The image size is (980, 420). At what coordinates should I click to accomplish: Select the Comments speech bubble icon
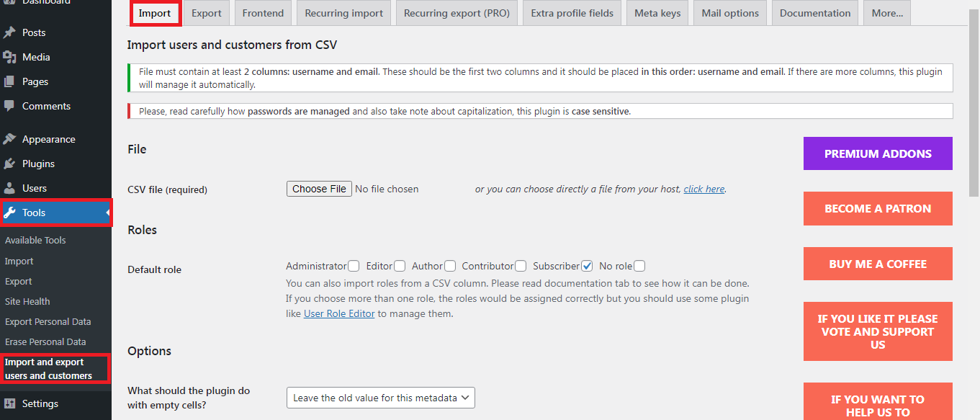pos(9,106)
